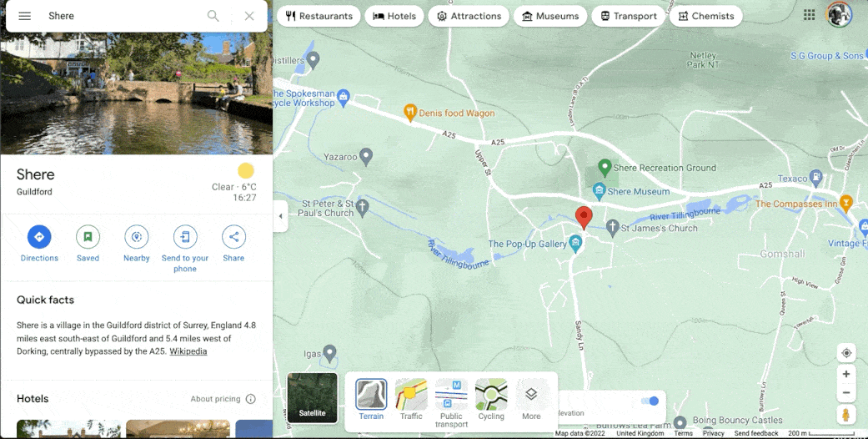Open the Google account avatar
The image size is (868, 439).
pyautogui.click(x=839, y=15)
